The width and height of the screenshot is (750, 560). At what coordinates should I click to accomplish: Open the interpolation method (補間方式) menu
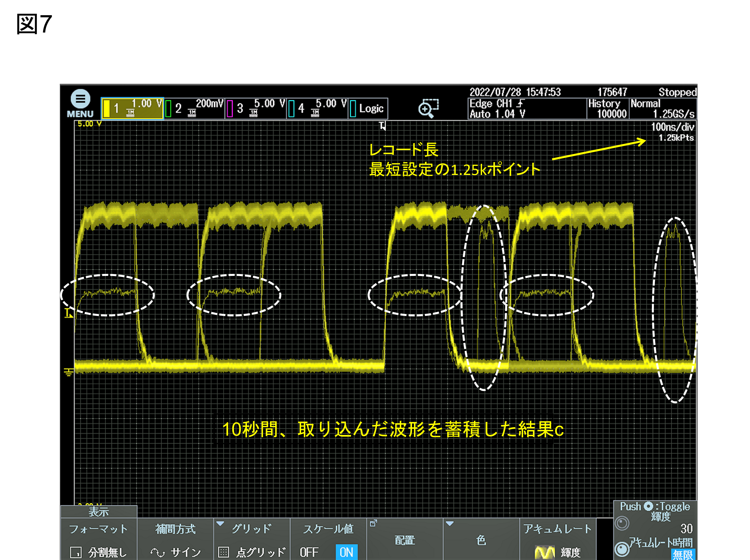[x=175, y=539]
